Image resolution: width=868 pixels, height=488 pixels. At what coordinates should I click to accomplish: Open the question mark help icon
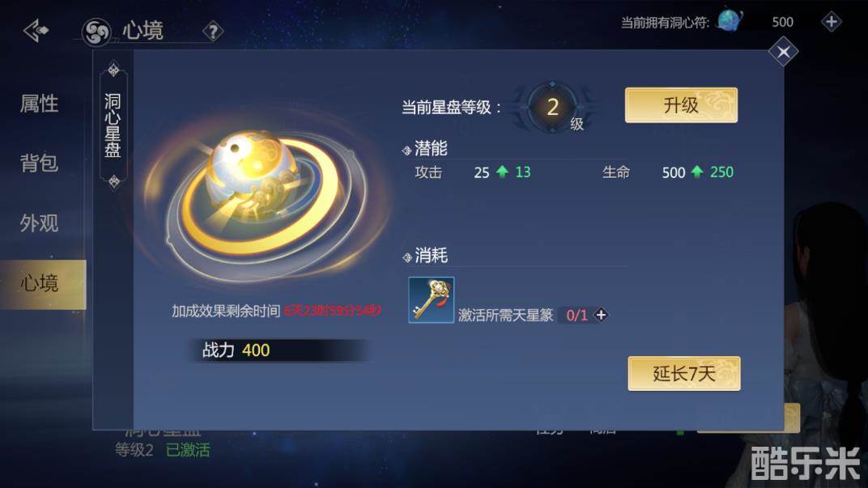click(213, 32)
